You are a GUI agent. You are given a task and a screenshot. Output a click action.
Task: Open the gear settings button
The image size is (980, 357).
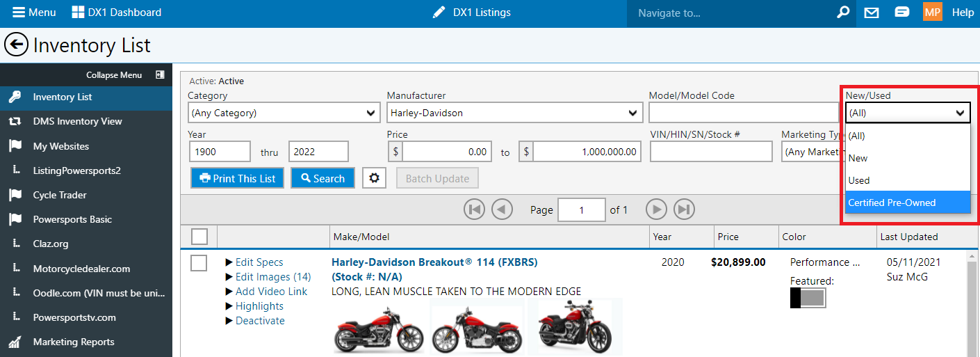pyautogui.click(x=374, y=178)
